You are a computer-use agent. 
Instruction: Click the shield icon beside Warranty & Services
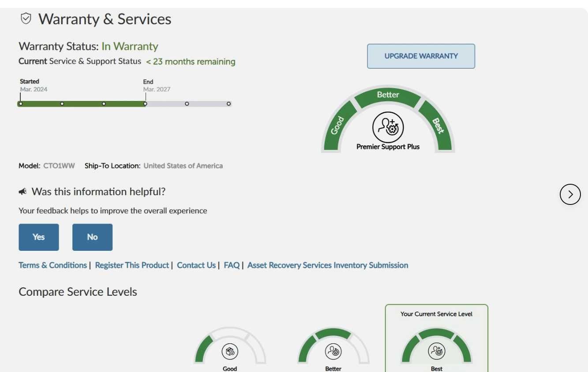pyautogui.click(x=26, y=19)
